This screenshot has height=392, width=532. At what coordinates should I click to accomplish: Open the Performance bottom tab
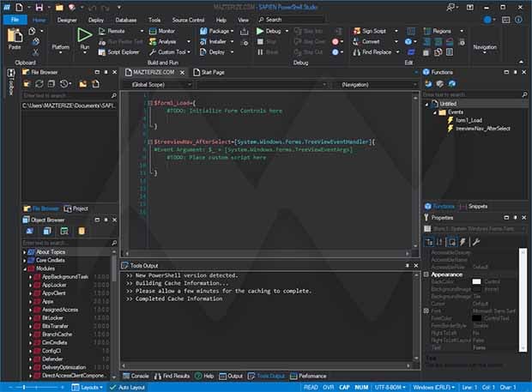[x=308, y=376]
